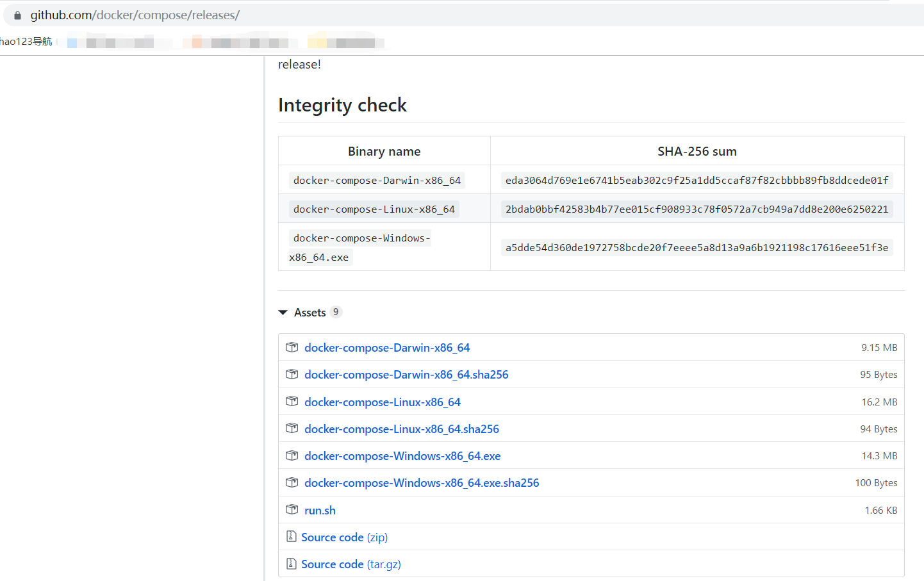Click the 9.15 MB file size

[x=879, y=348]
